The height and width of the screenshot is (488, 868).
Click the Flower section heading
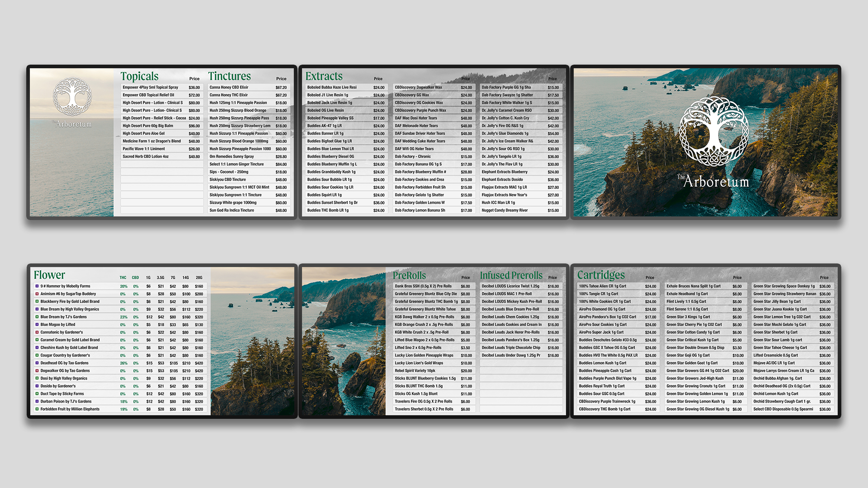(x=49, y=275)
